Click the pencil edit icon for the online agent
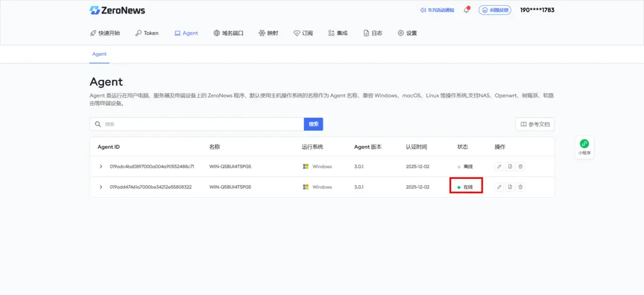 pos(499,187)
